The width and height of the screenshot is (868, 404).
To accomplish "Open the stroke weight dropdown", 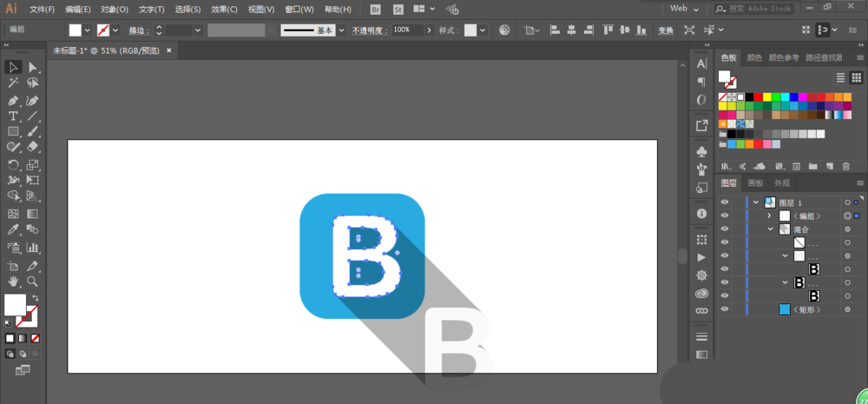I will pos(198,30).
